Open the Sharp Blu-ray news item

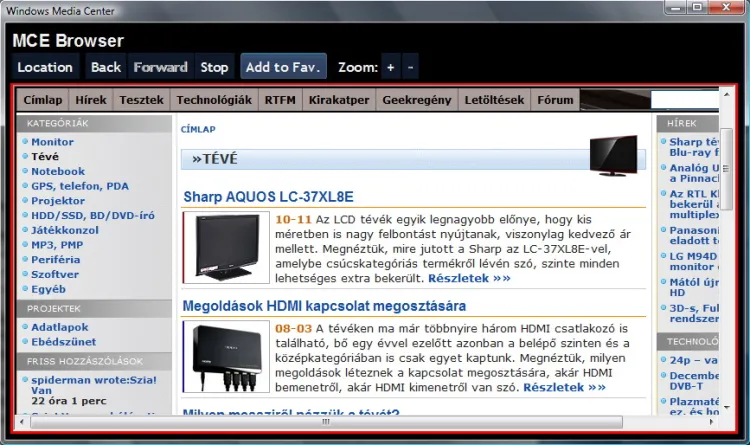coord(694,147)
